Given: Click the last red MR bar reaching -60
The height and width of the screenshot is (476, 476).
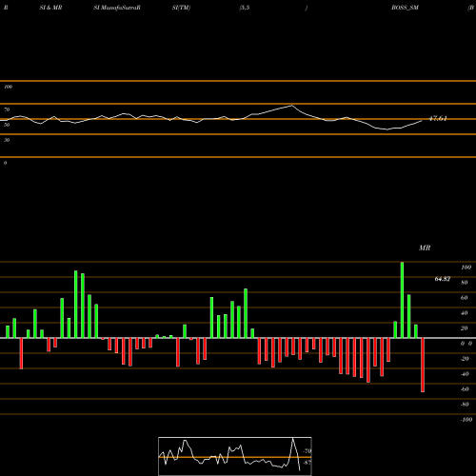Looking at the screenshot, I should click(423, 365).
